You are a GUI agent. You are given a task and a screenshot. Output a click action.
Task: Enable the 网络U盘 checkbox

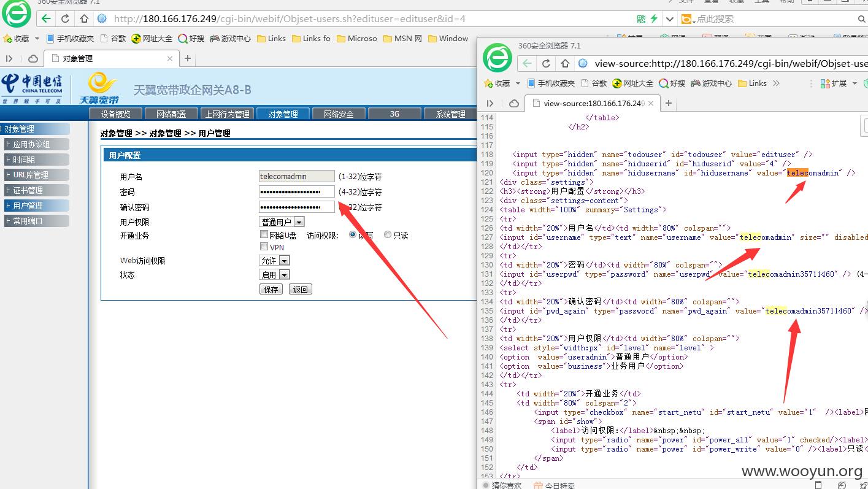click(x=264, y=234)
